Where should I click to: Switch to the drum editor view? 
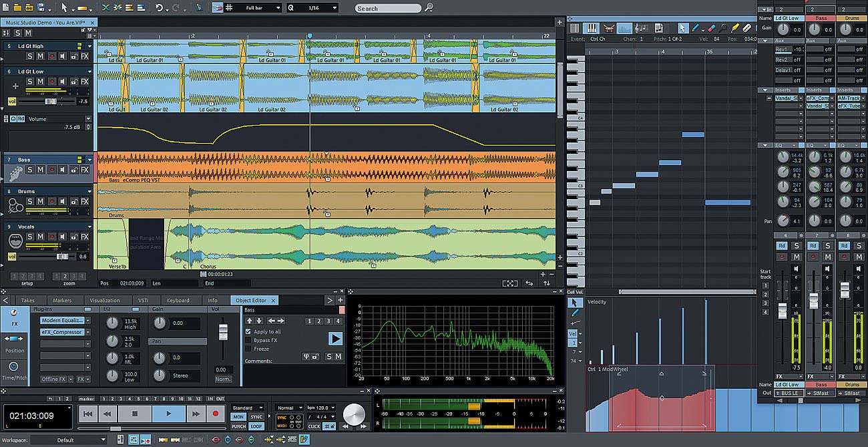pos(608,28)
